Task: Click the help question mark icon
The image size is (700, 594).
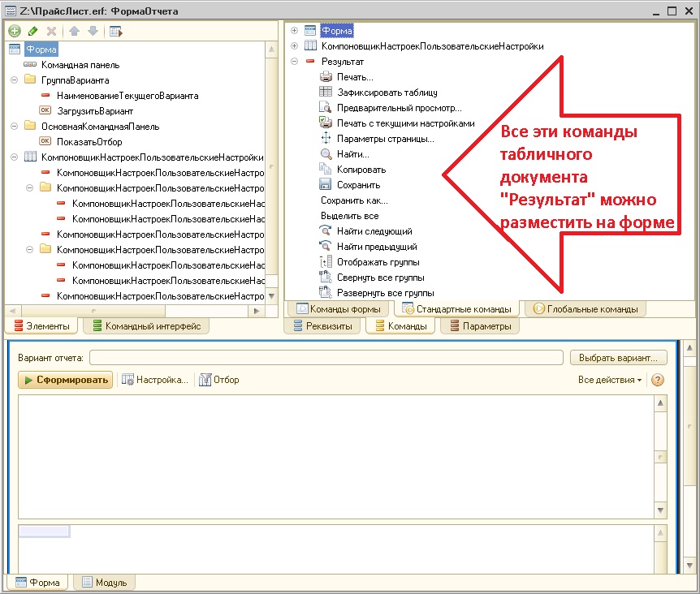Action: pos(657,380)
